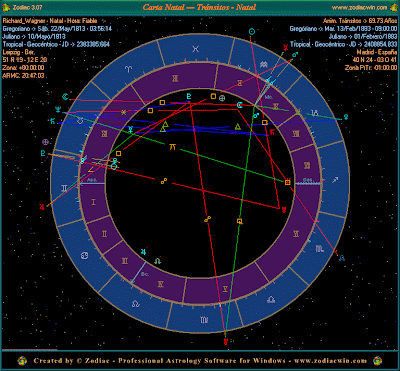Viewport: 400px width, 371px height.
Task: Click the 'Leipzig - Ger.' location text
Action: [x=18, y=52]
